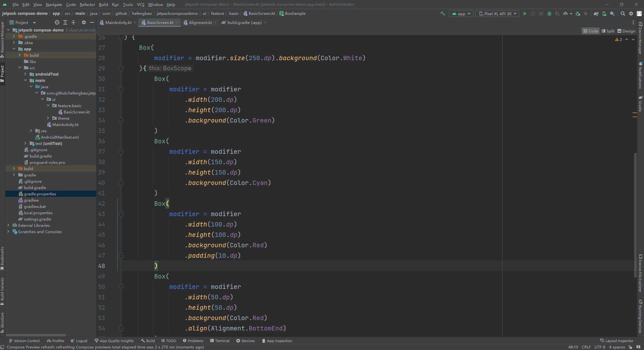This screenshot has height=350, width=644.
Task: Attach debugger to Android process icon
Action: (x=578, y=14)
